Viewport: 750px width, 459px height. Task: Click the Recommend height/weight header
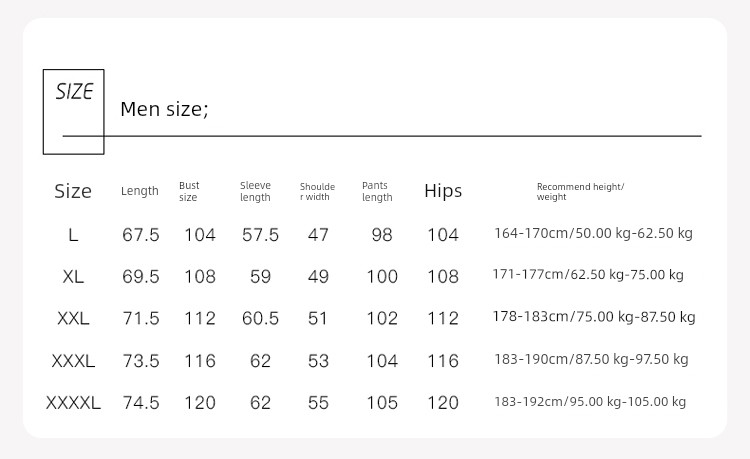(x=580, y=192)
